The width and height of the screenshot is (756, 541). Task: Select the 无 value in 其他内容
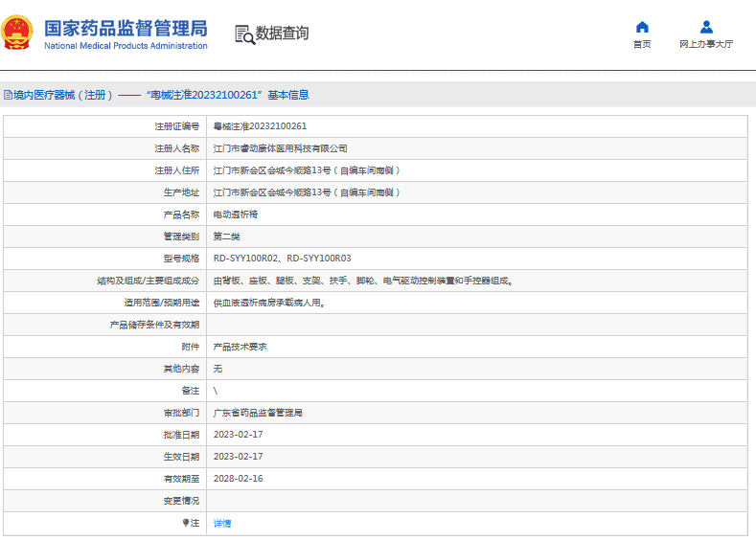[218, 369]
